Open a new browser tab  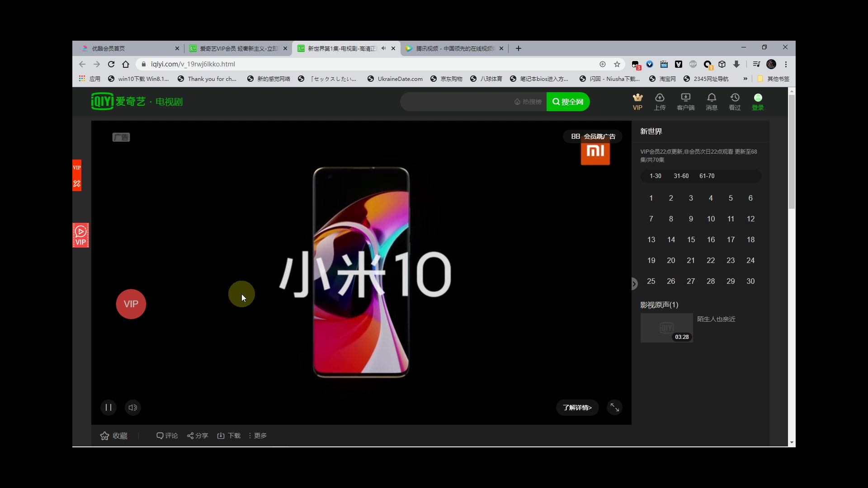[519, 48]
